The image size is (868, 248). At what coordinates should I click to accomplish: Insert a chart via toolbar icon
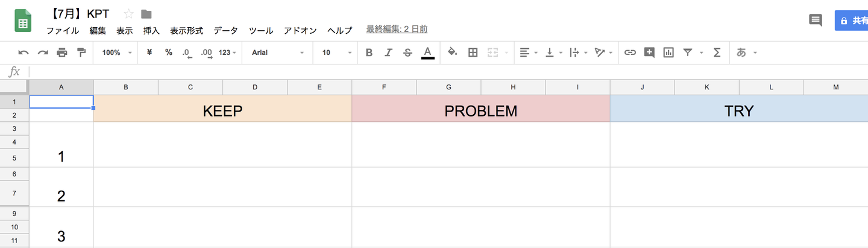(668, 52)
